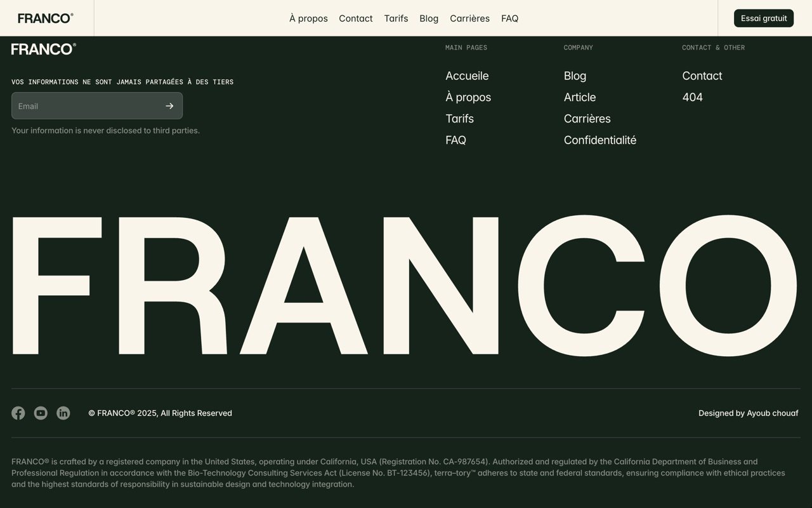Click 'Your information is never disclosed' note
The image size is (812, 508).
click(105, 131)
